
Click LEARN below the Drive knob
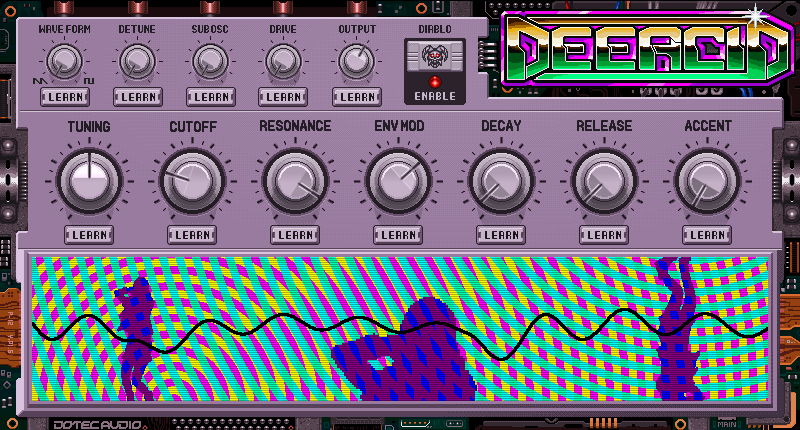pos(283,97)
